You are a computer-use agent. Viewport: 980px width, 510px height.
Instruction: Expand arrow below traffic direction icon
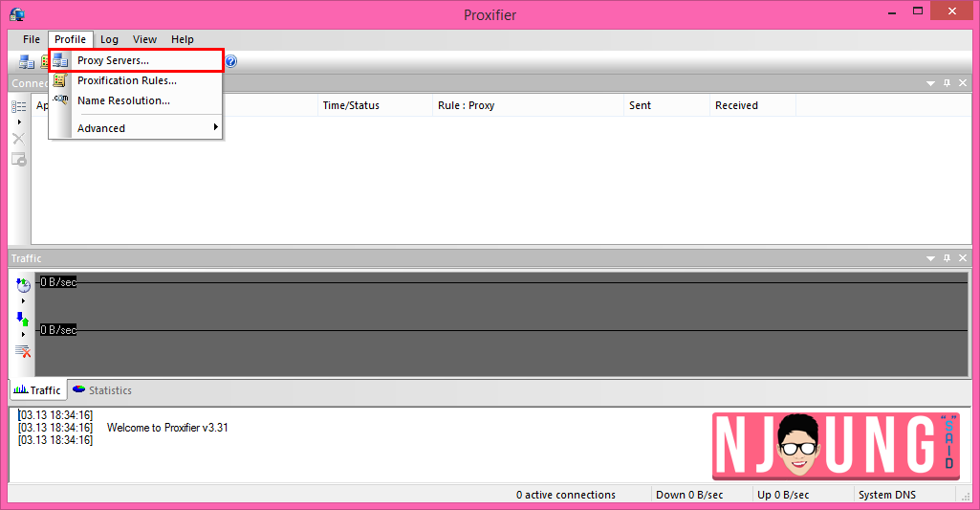click(23, 334)
